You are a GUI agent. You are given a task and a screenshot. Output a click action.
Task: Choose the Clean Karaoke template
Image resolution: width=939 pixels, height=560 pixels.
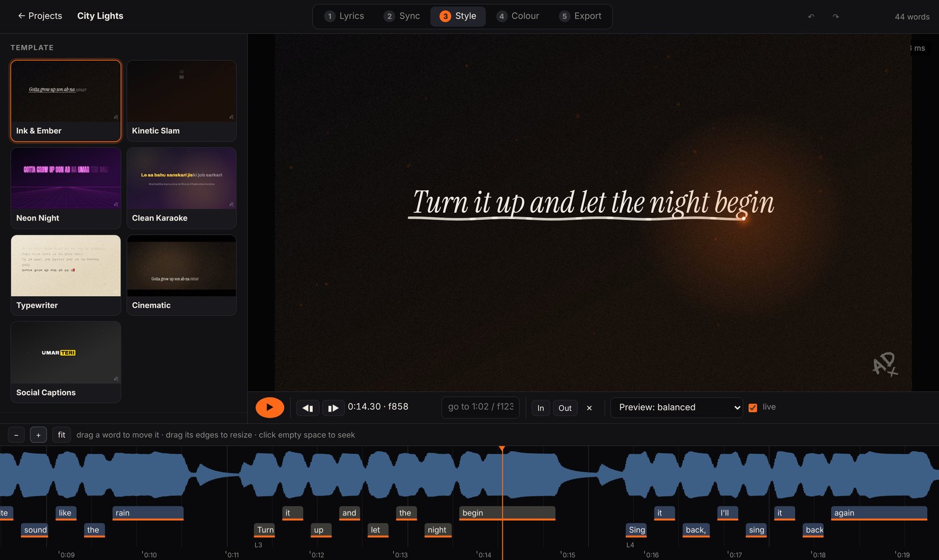tap(181, 188)
